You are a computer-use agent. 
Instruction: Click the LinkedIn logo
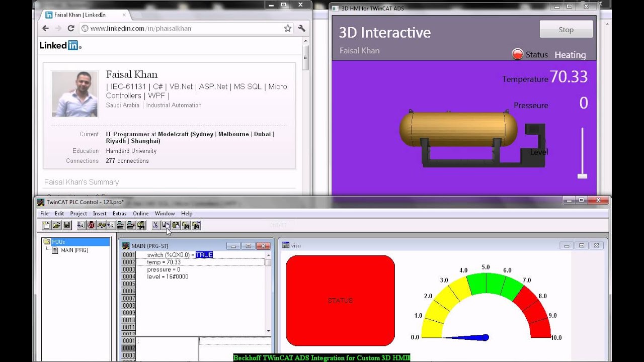(60, 46)
